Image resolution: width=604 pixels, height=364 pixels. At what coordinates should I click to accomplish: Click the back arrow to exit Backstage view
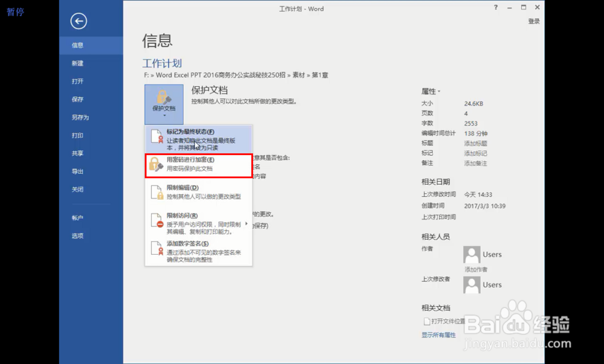78,21
